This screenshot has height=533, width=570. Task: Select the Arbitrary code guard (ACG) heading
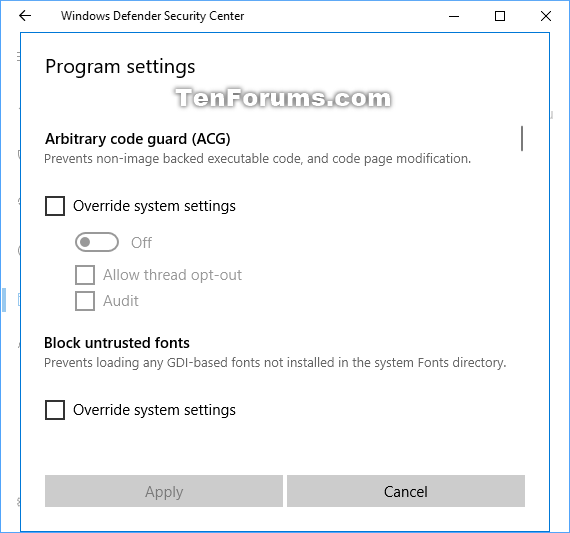click(137, 139)
